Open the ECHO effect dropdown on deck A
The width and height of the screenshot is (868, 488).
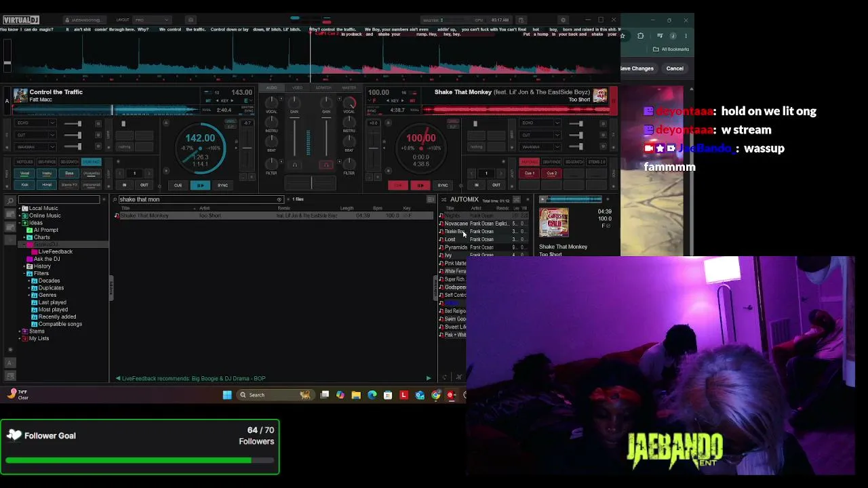coord(35,123)
